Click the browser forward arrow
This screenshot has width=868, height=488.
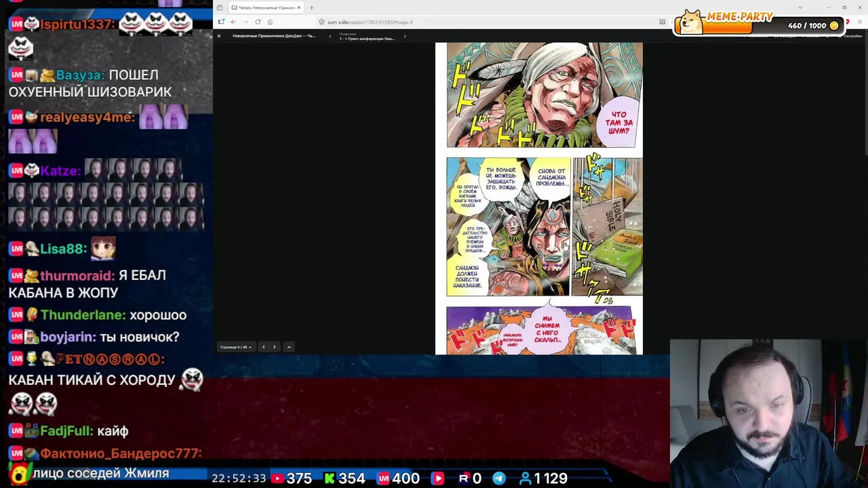click(245, 22)
